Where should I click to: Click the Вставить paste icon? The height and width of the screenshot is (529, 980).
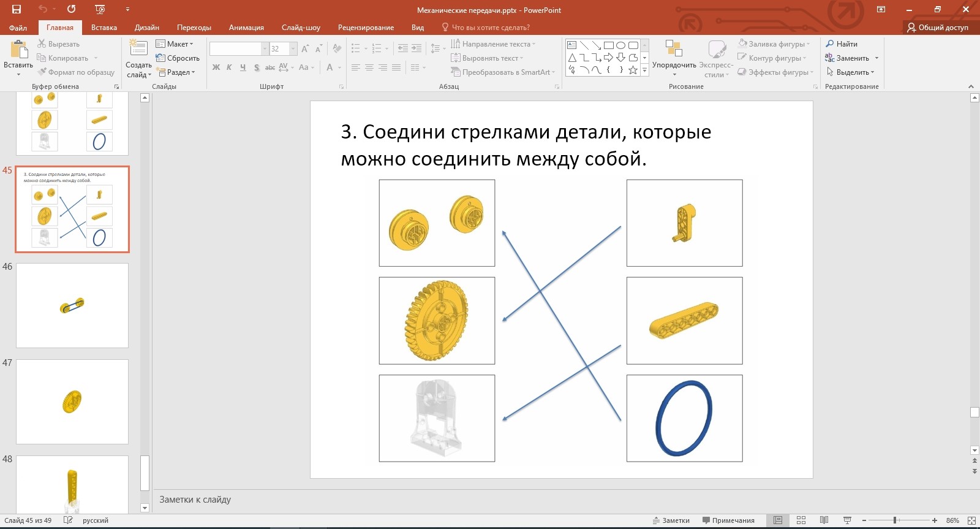click(x=18, y=51)
